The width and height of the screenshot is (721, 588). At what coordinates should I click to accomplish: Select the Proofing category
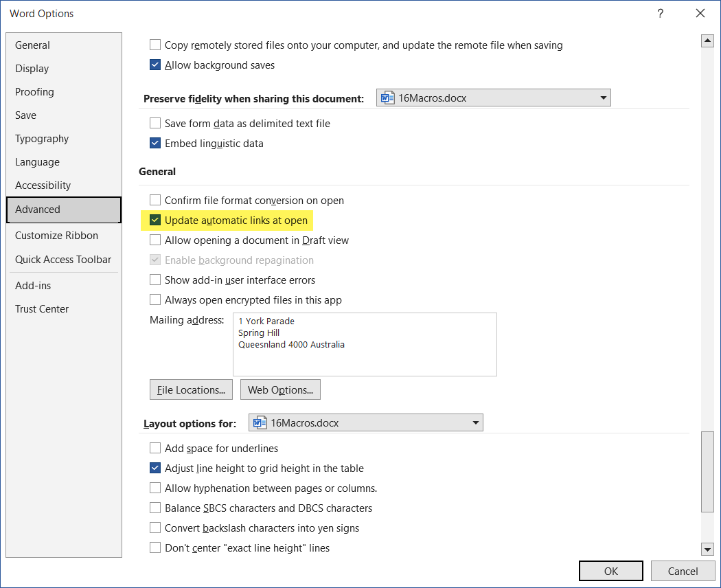[34, 91]
